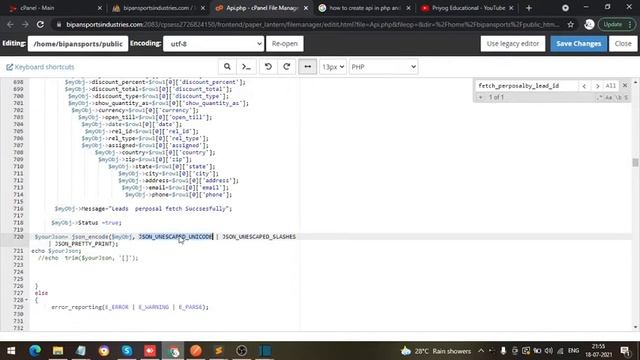Bookmark this page with star icon
Viewport: 640px width, 360px height.
click(571, 24)
